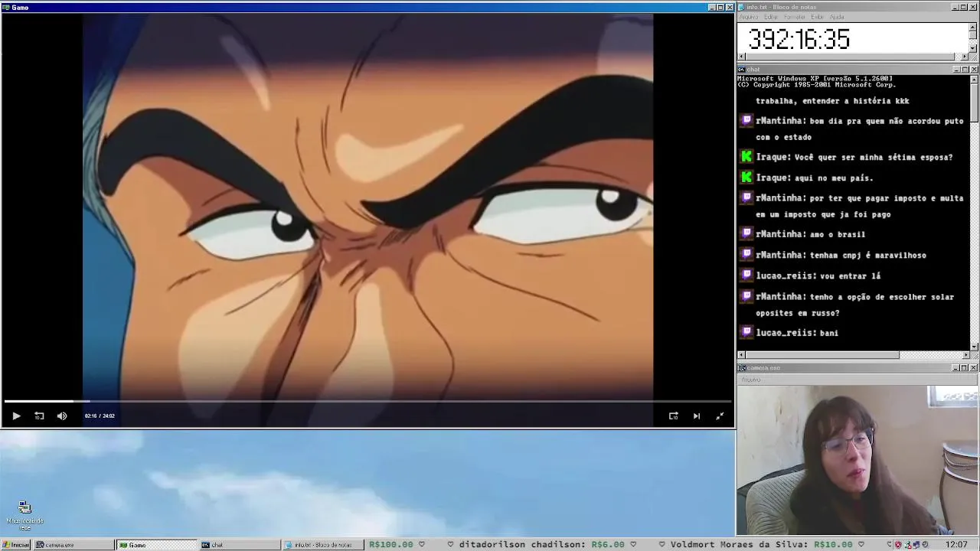Click the red shield system tray icon
Viewport: 980px width, 551px height.
click(x=898, y=545)
